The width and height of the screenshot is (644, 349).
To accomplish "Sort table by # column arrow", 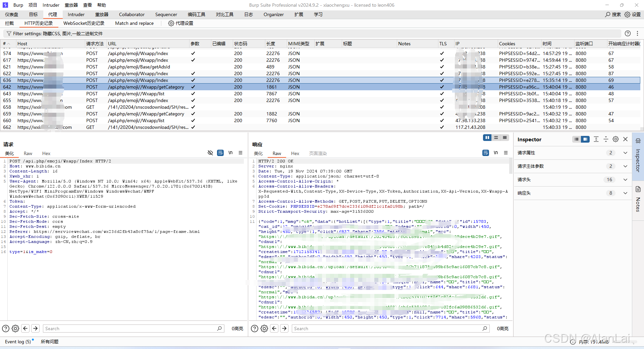I will pos(9,44).
